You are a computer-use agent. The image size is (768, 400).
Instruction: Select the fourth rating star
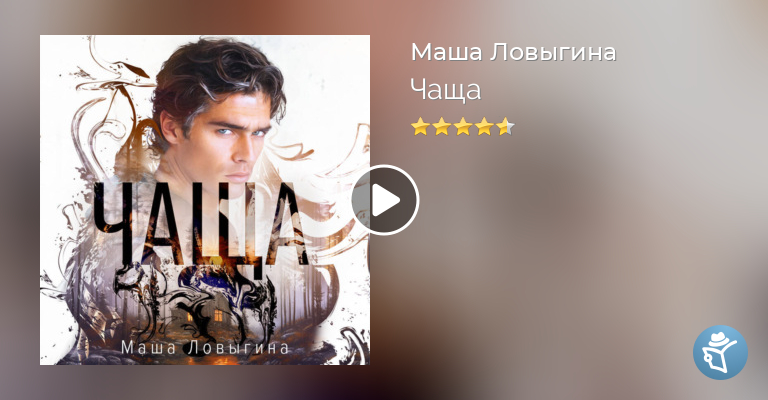pyautogui.click(x=483, y=127)
